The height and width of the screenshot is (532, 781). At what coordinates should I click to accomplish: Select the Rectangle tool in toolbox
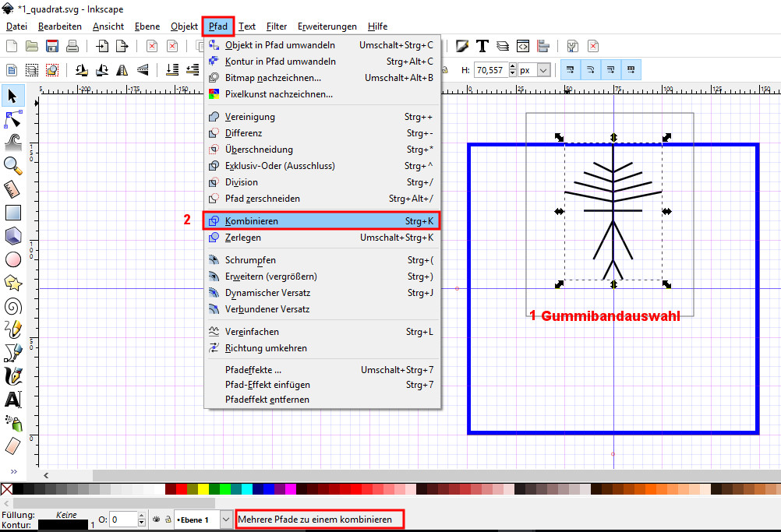click(x=12, y=212)
